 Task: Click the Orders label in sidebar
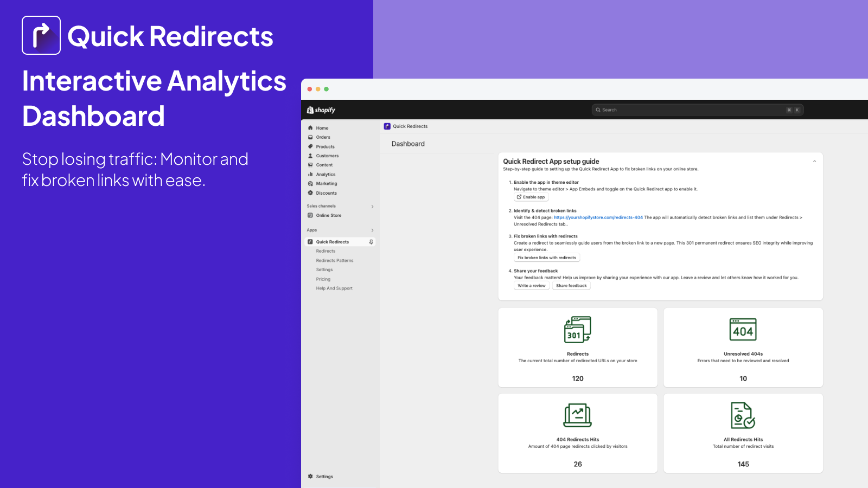click(323, 137)
